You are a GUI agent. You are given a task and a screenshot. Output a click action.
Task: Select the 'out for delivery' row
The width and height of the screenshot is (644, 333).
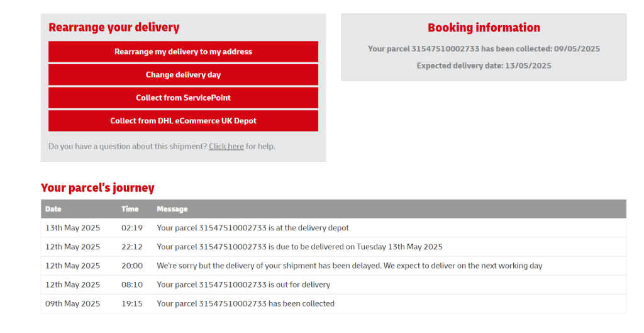point(333,285)
